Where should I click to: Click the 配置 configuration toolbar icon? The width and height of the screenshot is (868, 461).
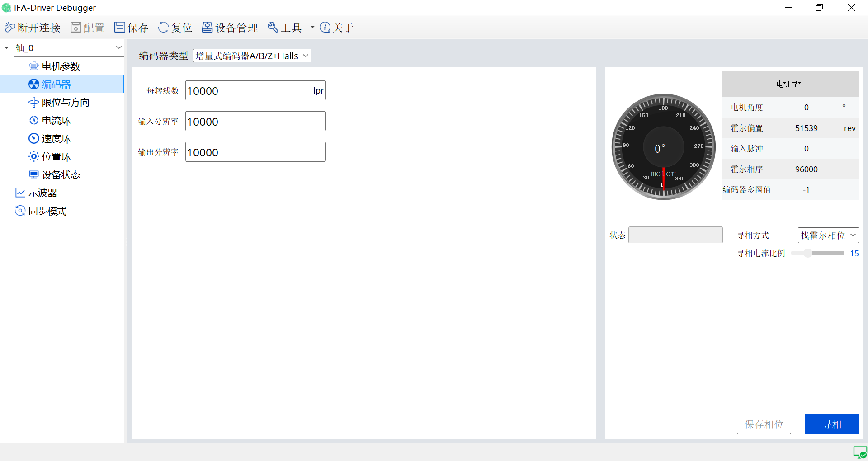(75, 28)
